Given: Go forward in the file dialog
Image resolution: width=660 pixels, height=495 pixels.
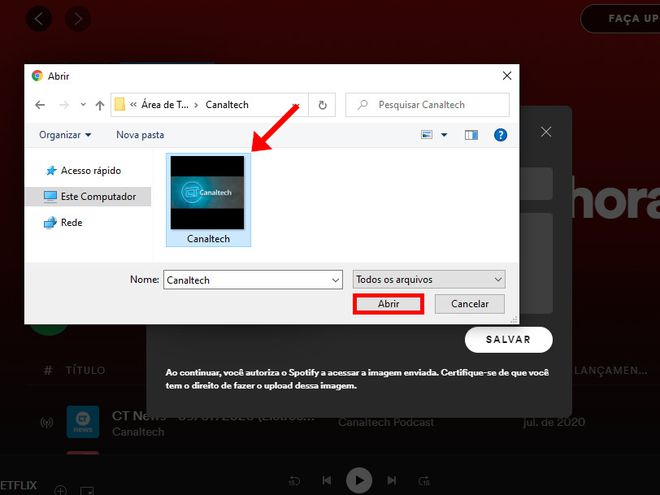Looking at the screenshot, I should [64, 105].
